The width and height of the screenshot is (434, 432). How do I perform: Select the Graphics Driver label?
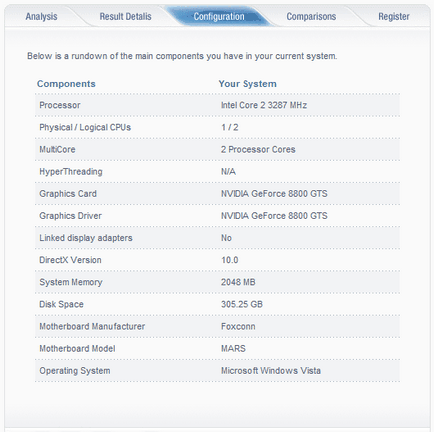71,216
